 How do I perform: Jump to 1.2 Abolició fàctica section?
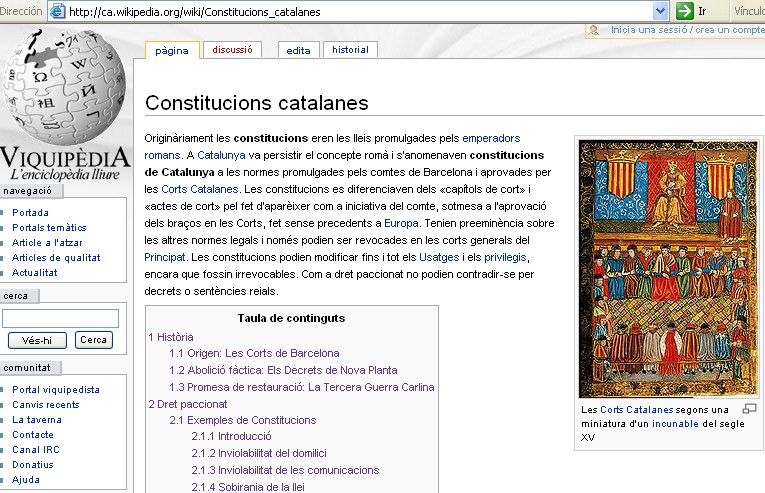click(x=283, y=370)
